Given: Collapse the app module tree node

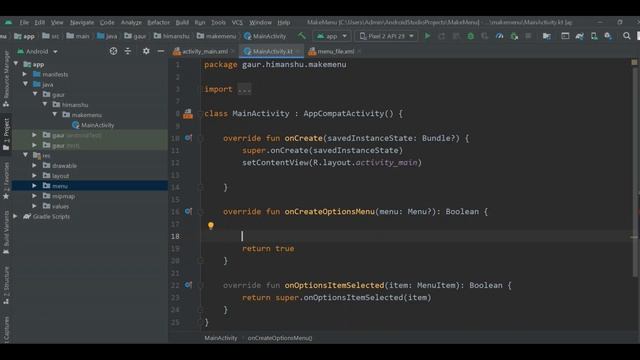Looking at the screenshot, I should 16,64.
